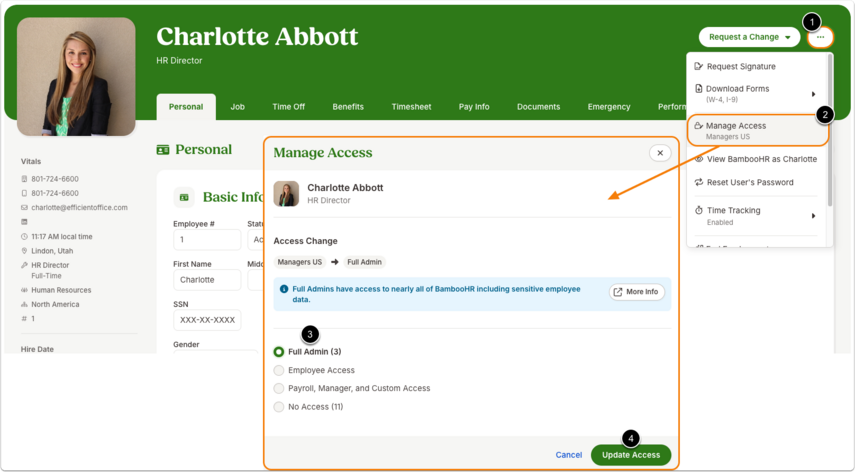
Task: Click the clock icon beside local time
Action: tap(24, 237)
